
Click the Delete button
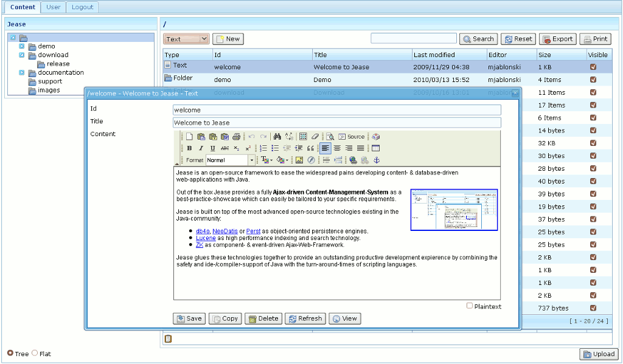tap(263, 319)
